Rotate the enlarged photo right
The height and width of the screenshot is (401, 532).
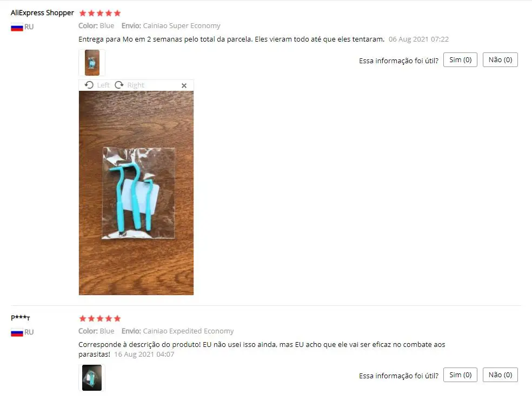[119, 85]
